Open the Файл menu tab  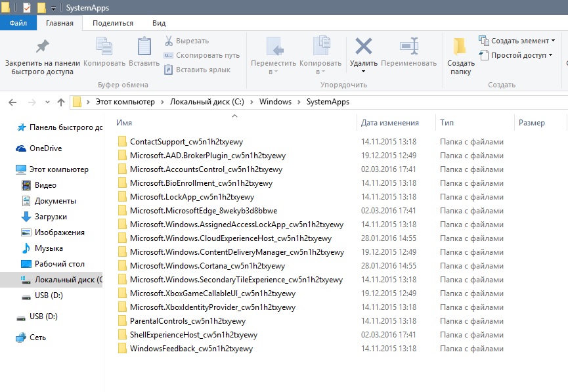18,23
